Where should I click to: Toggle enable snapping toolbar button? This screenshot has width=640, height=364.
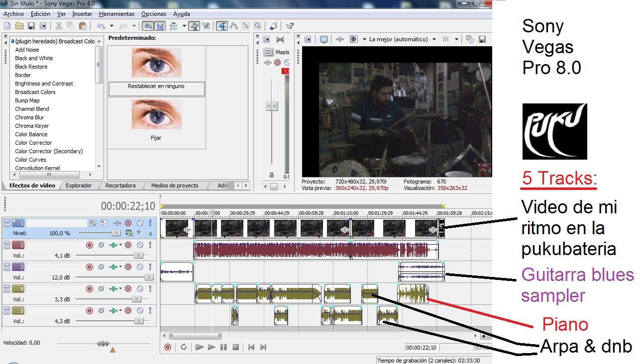pos(148,26)
